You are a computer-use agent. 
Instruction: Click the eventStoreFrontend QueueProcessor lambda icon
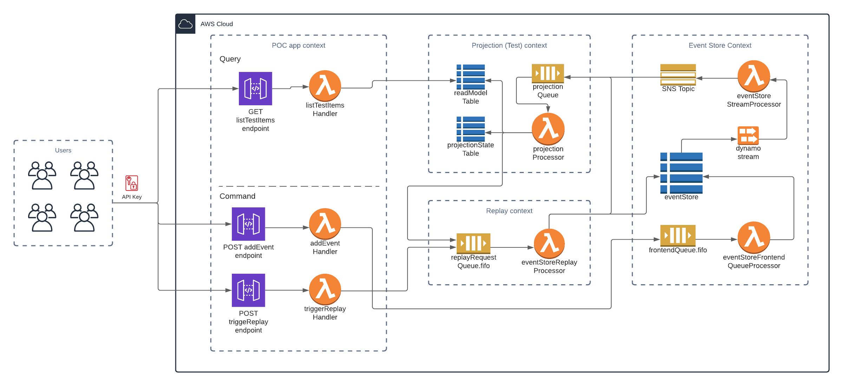point(754,237)
